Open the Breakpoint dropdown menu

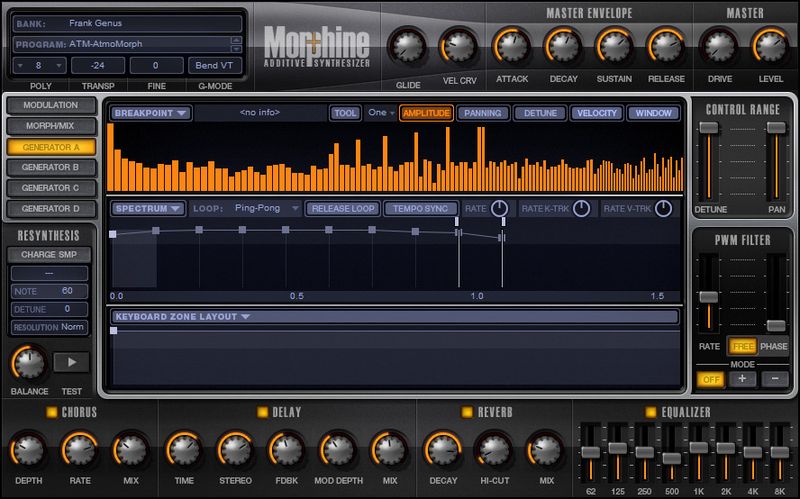[x=151, y=113]
